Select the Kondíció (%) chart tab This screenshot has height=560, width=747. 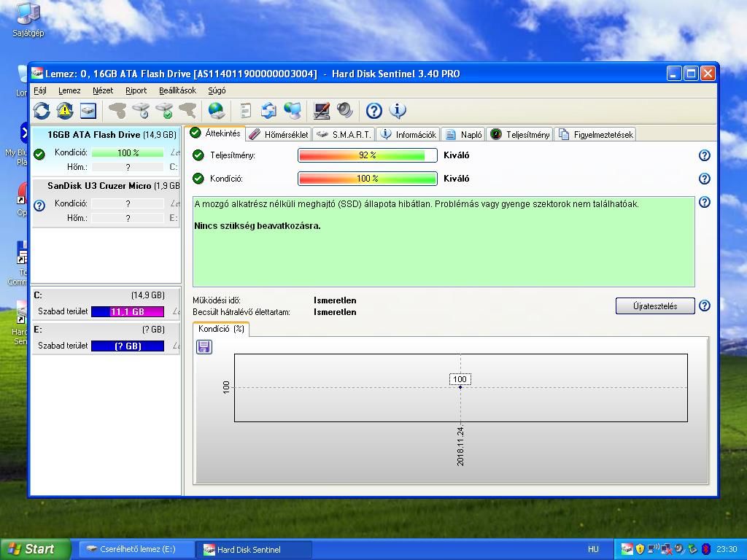click(221, 329)
